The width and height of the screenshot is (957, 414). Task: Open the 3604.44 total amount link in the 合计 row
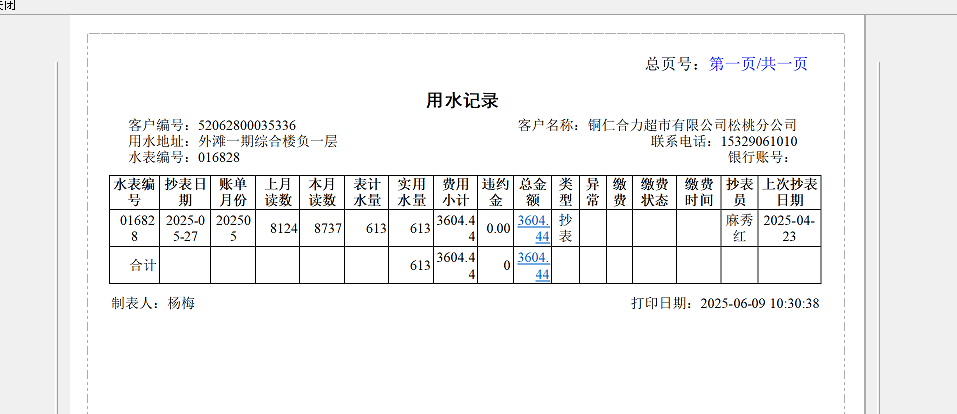pos(533,266)
